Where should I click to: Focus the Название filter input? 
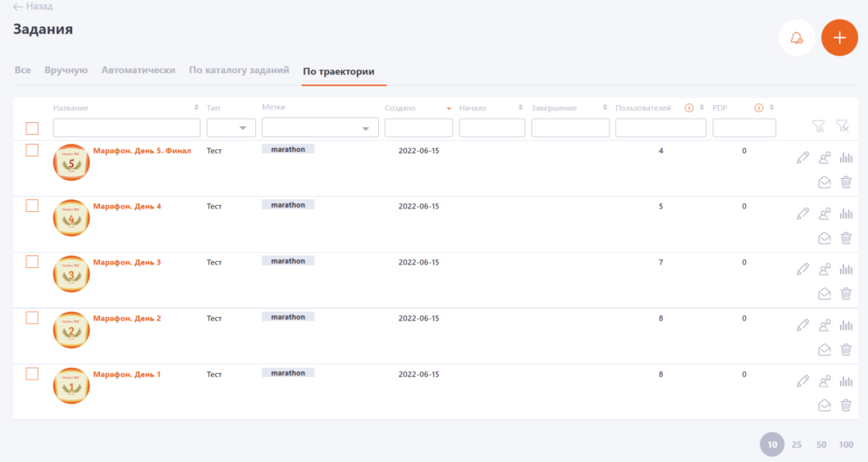[x=126, y=128]
